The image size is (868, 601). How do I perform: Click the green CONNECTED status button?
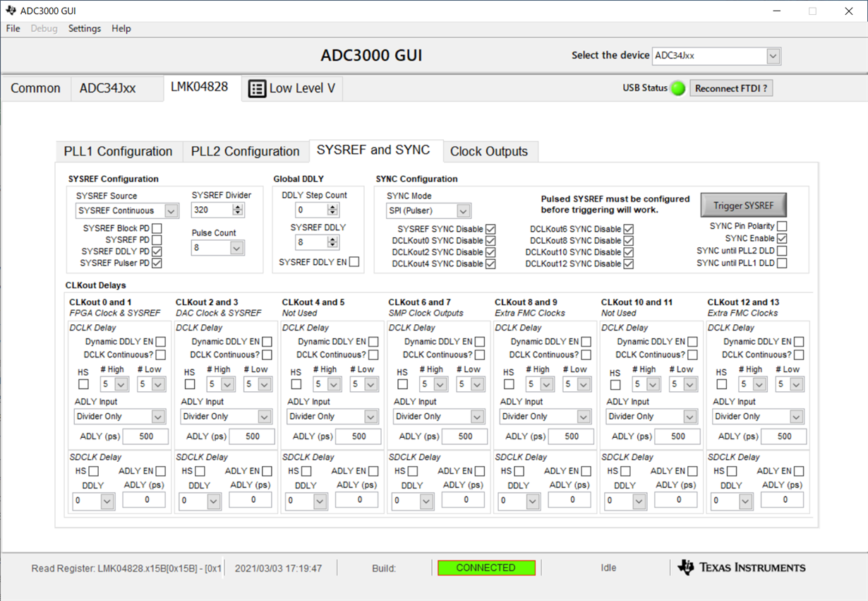tap(486, 568)
